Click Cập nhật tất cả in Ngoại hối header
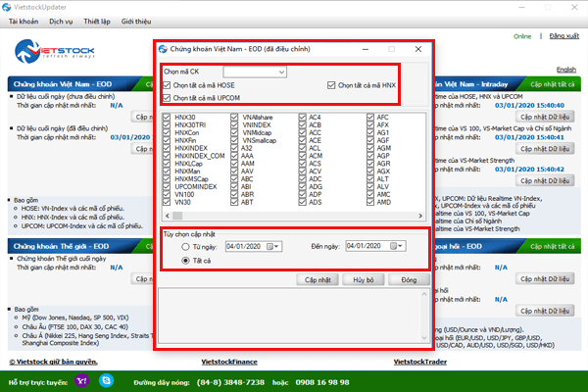 click(552, 246)
